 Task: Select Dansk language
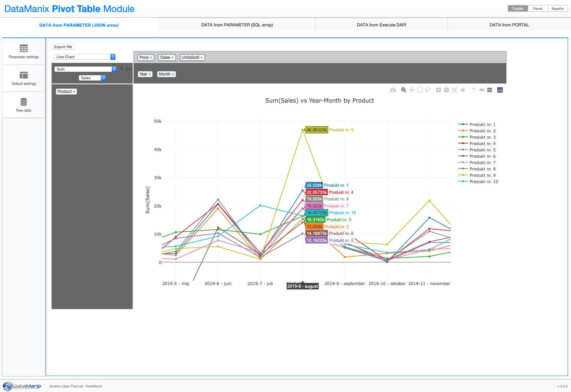coord(538,8)
